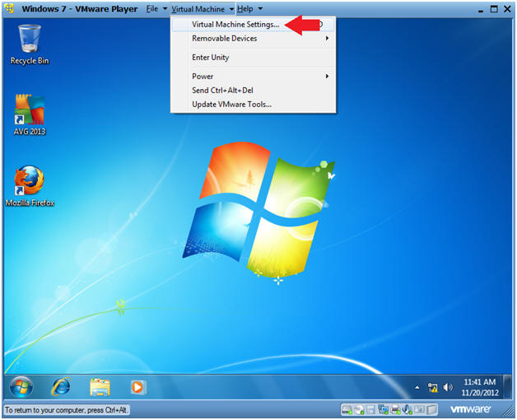Open the Help menu

tap(249, 9)
